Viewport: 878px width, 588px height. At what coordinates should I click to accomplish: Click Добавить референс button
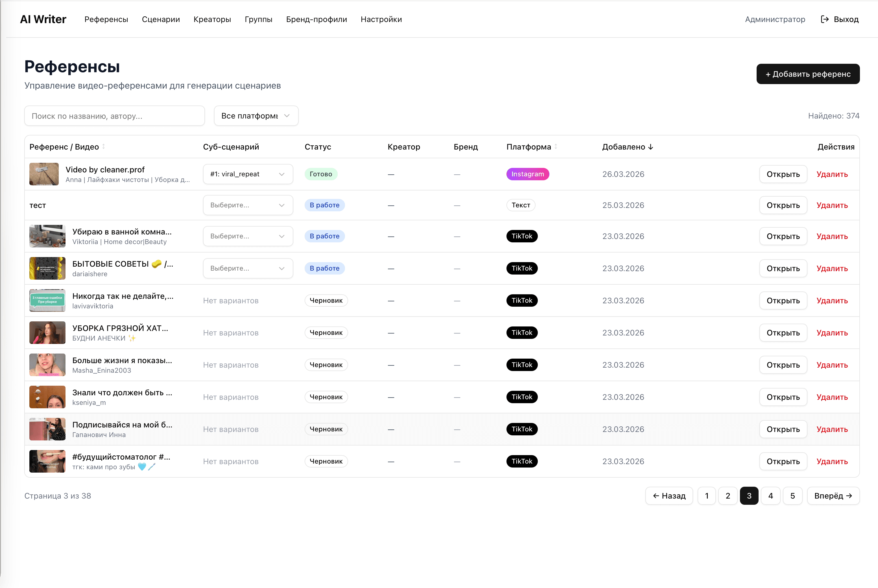coord(808,74)
